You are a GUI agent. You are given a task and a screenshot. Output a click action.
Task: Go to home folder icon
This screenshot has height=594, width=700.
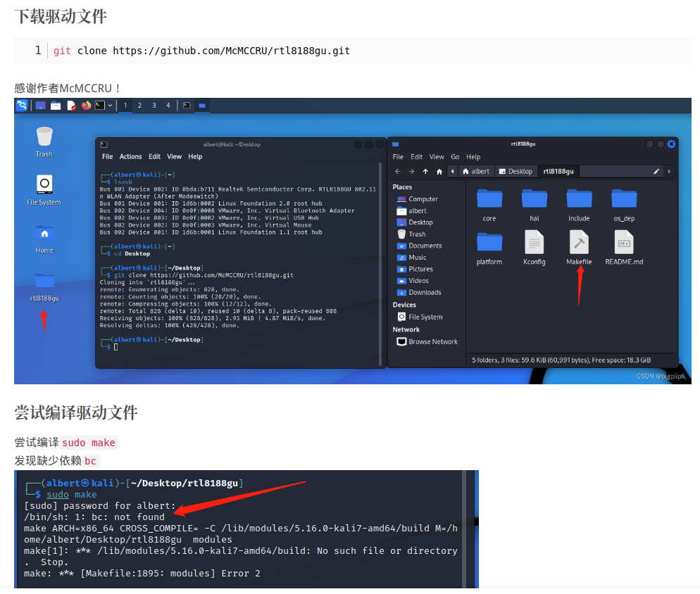coord(439,171)
